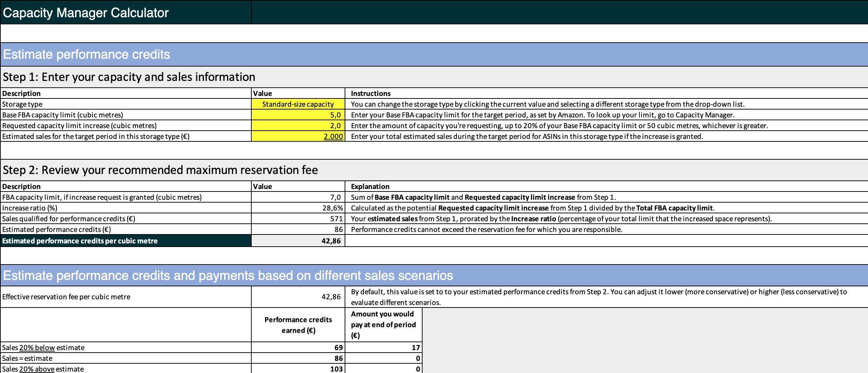Viewport: 868px width, 373px height.
Task: Click the credits earned value 103
Action: 298,369
